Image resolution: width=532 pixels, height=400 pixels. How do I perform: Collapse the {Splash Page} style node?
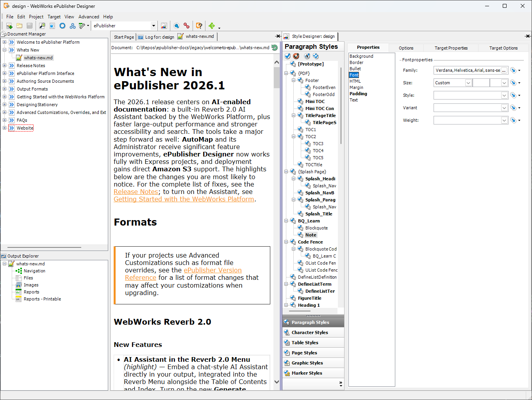286,172
